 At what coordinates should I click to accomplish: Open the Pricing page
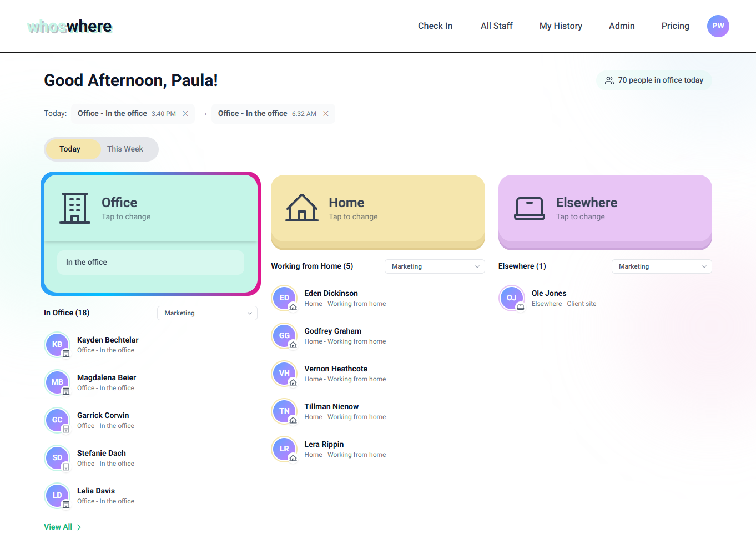[675, 26]
